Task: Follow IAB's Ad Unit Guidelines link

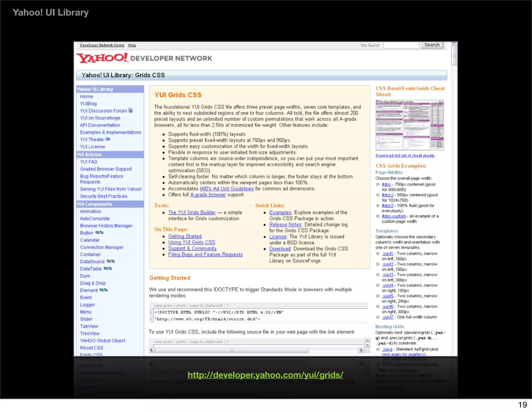Action: pyautogui.click(x=227, y=189)
